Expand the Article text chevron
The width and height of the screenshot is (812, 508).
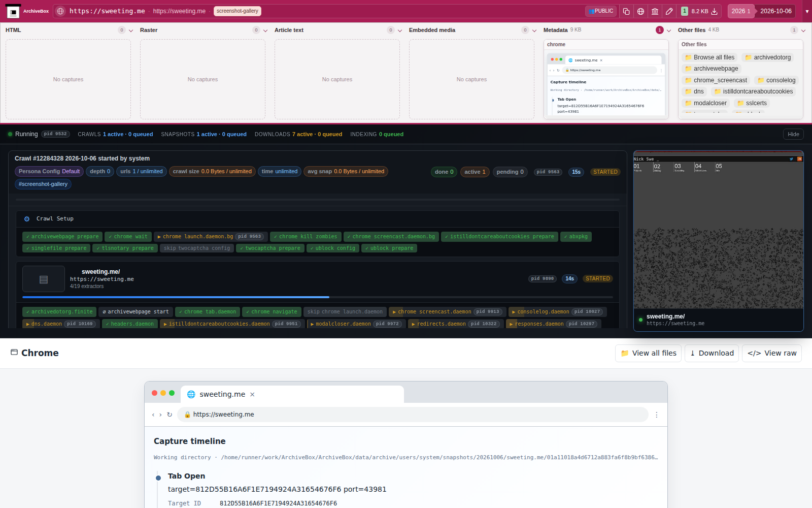400,30
